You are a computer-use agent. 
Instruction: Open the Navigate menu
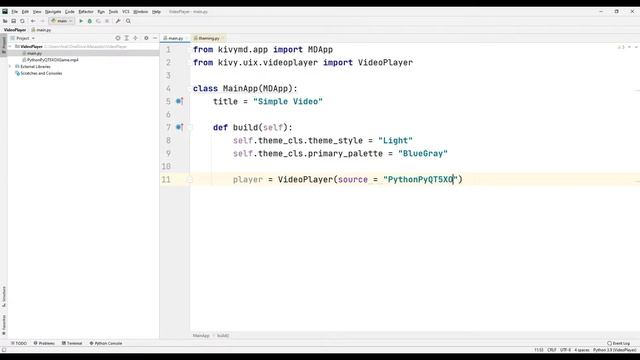pyautogui.click(x=53, y=12)
